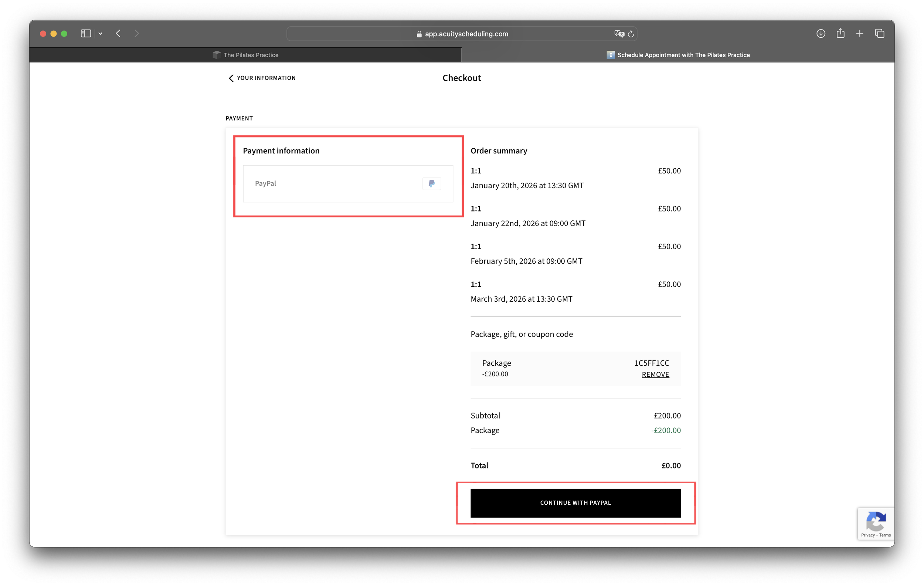Show the tab overview

pos(880,33)
